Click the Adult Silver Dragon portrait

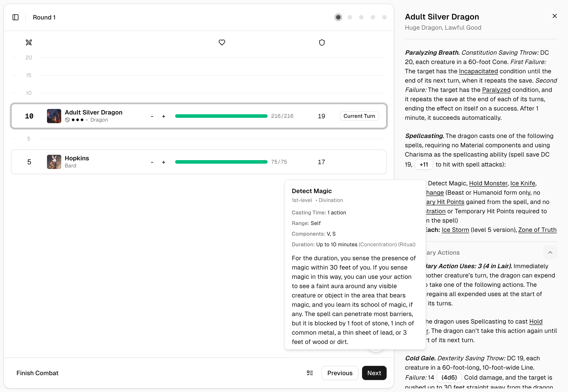[54, 116]
